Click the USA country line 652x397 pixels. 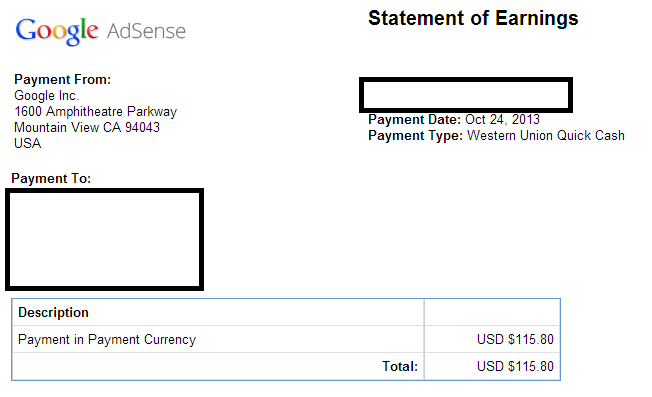click(x=27, y=143)
